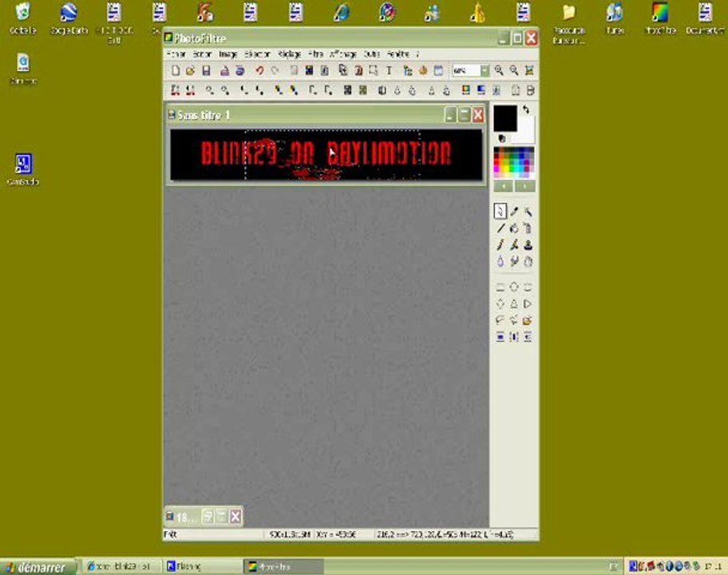Image resolution: width=728 pixels, height=575 pixels.
Task: Select the Line tool
Action: click(x=500, y=228)
